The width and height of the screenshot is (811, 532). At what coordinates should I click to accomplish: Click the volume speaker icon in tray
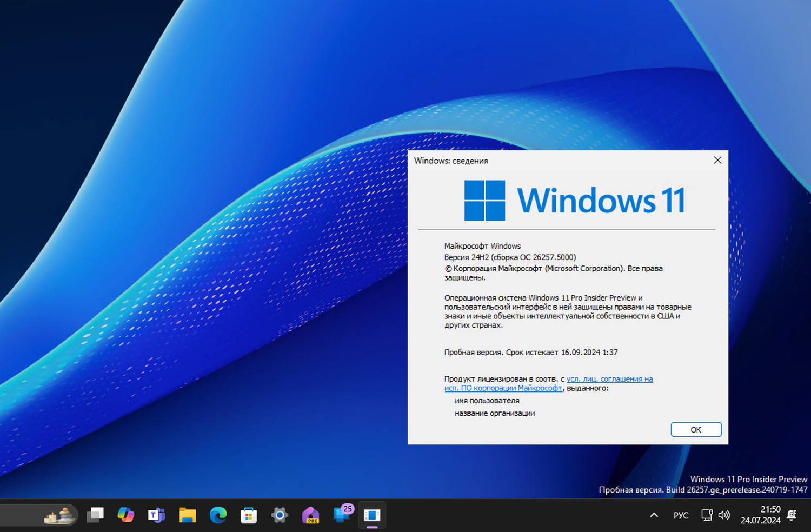point(724,515)
